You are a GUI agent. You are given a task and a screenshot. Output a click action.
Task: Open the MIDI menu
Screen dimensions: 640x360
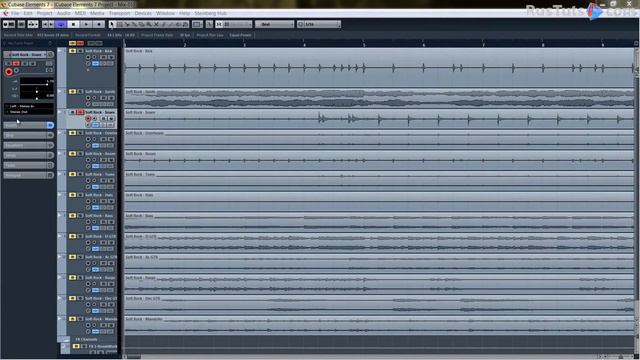click(x=80, y=13)
